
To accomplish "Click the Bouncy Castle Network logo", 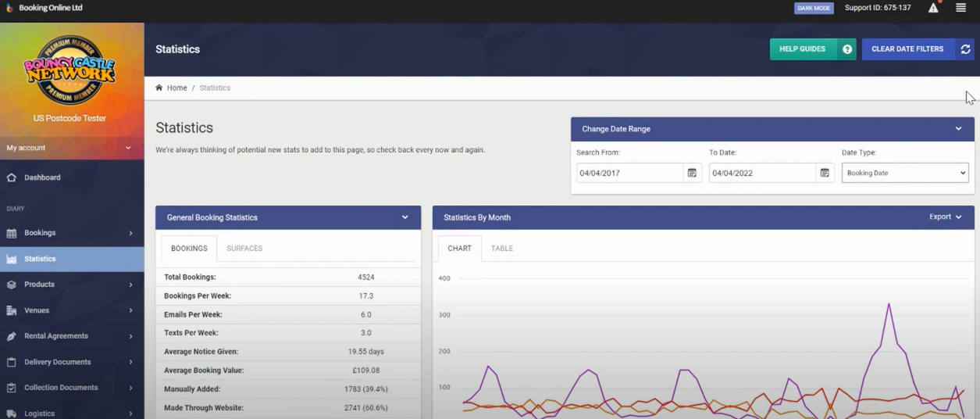I will point(69,70).
